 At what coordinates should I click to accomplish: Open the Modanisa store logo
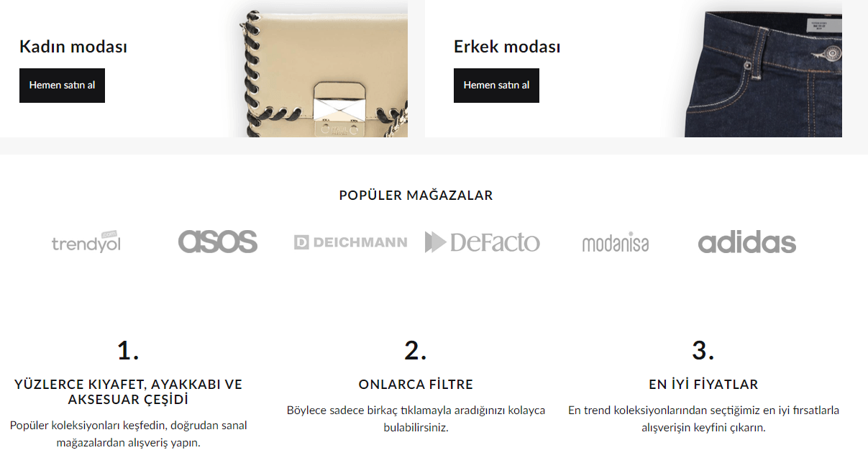[615, 243]
